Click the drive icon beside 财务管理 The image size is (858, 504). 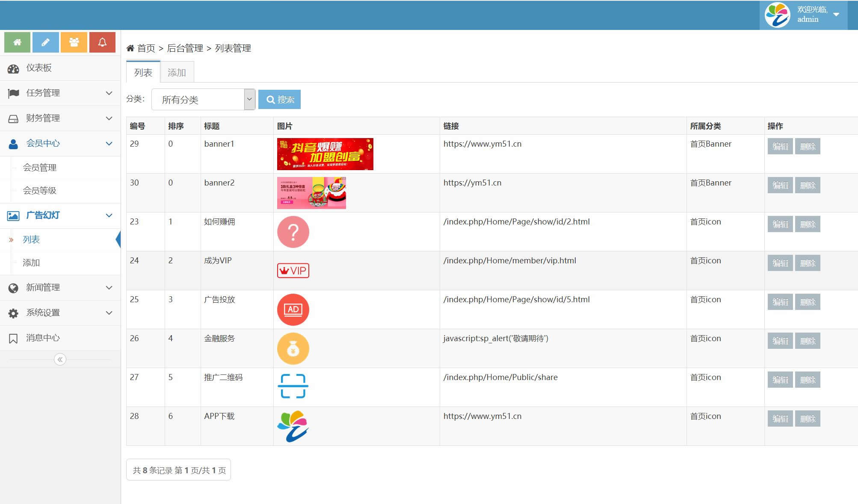pos(13,118)
